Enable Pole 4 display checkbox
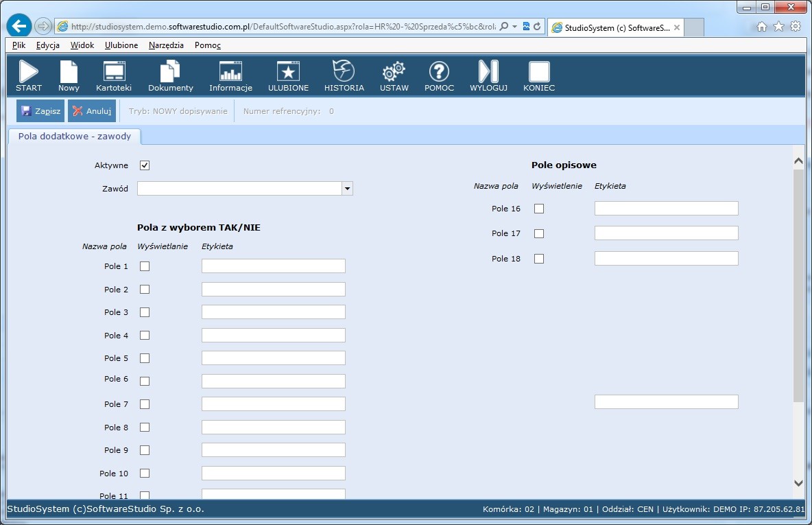 145,336
